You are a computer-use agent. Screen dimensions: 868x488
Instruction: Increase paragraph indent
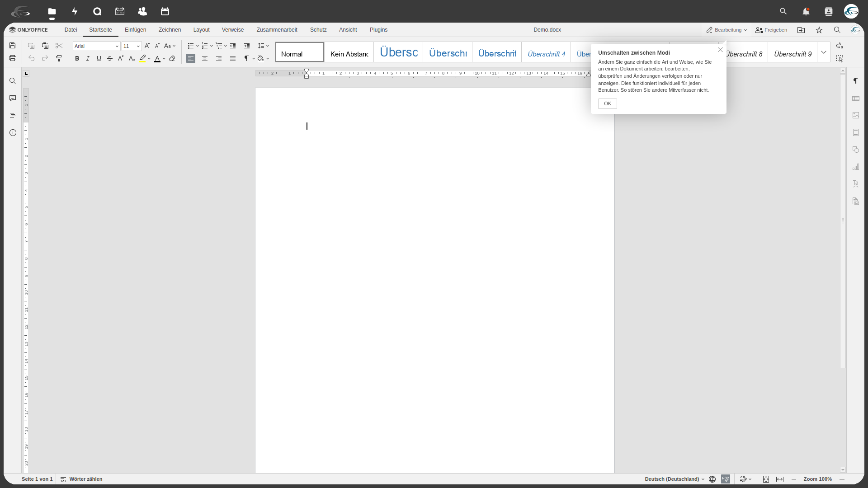(247, 46)
